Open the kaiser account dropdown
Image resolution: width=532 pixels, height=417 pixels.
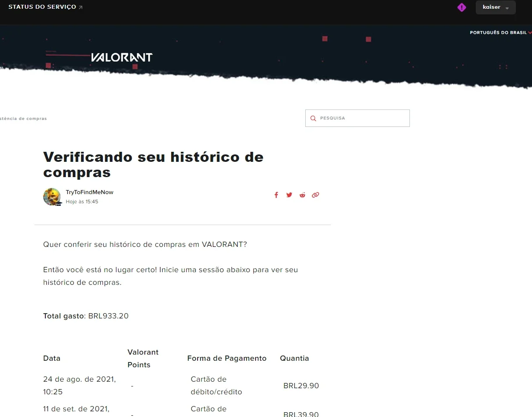tap(495, 7)
